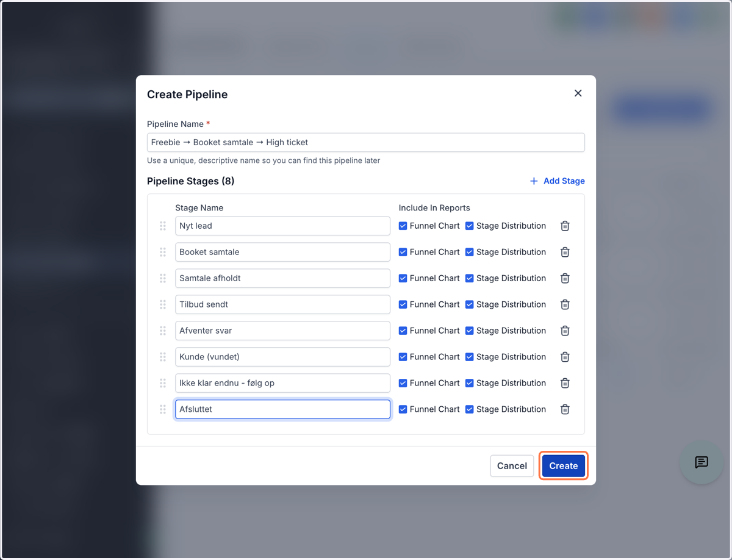Remove the Samtale afholdt stage
This screenshot has width=732, height=560.
coord(565,278)
